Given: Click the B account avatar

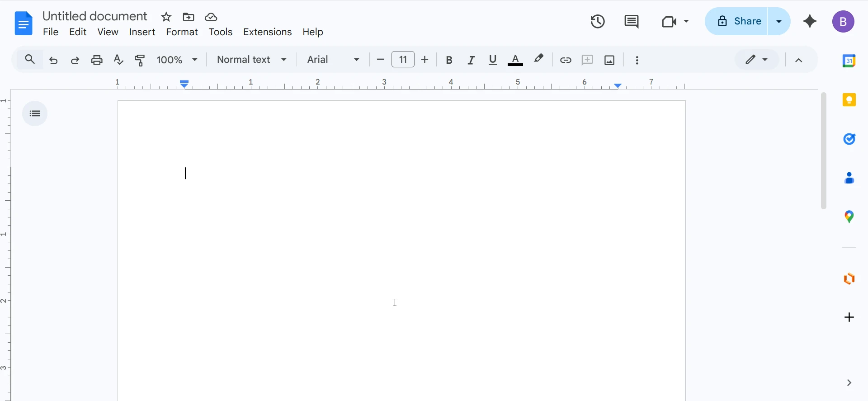Looking at the screenshot, I should pyautogui.click(x=843, y=22).
